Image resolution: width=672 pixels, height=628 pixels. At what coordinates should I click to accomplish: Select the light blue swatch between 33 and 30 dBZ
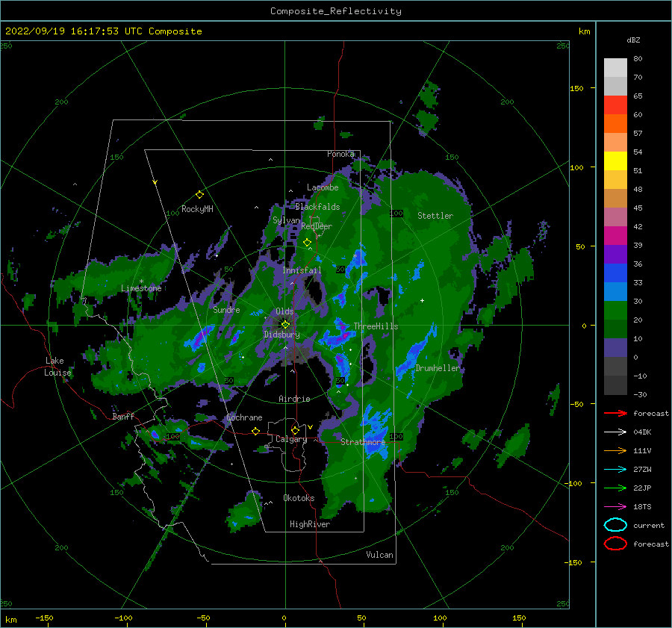click(615, 291)
